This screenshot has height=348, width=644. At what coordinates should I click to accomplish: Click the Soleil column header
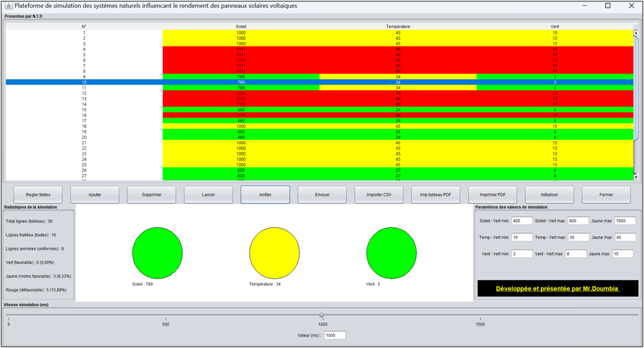click(x=241, y=27)
